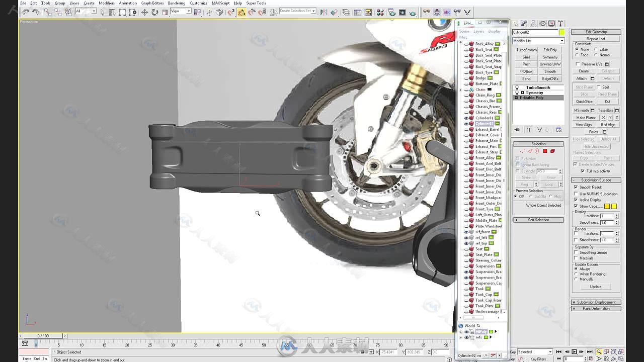
Task: Open the Modifiers menu
Action: coord(107,3)
